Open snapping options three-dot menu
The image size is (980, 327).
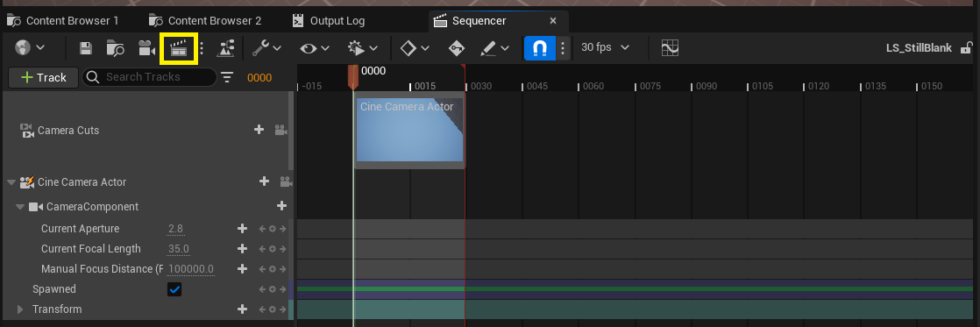pos(563,48)
